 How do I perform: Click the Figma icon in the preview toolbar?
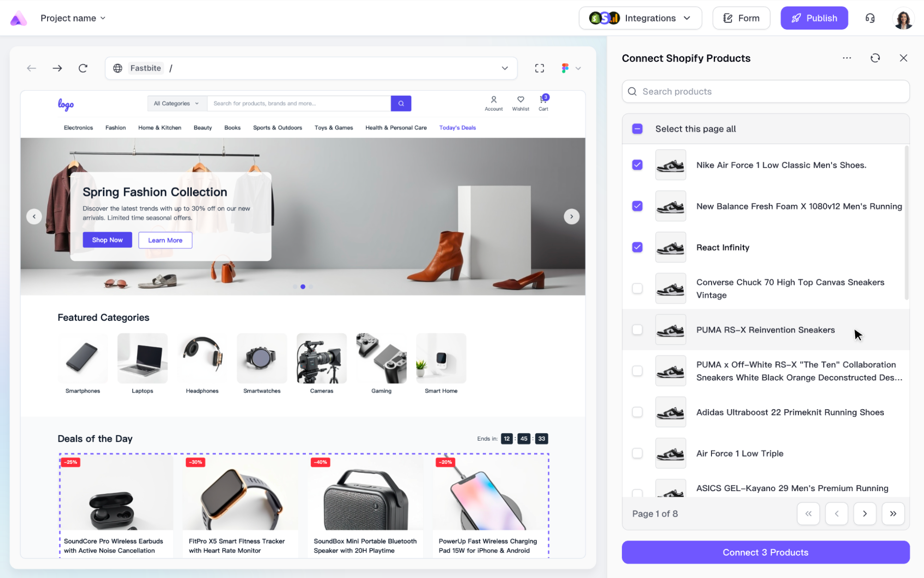pyautogui.click(x=565, y=68)
